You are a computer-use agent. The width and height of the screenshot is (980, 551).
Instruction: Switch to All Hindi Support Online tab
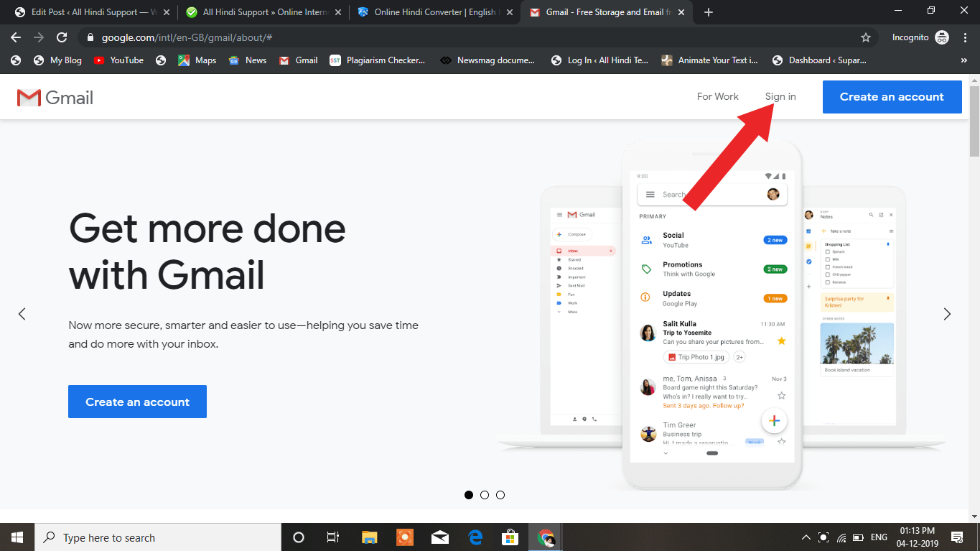pos(263,12)
